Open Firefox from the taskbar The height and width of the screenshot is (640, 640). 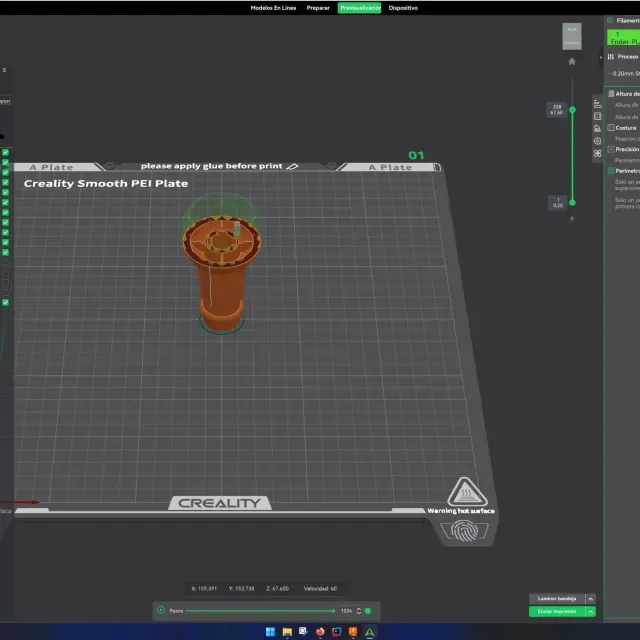point(320,632)
